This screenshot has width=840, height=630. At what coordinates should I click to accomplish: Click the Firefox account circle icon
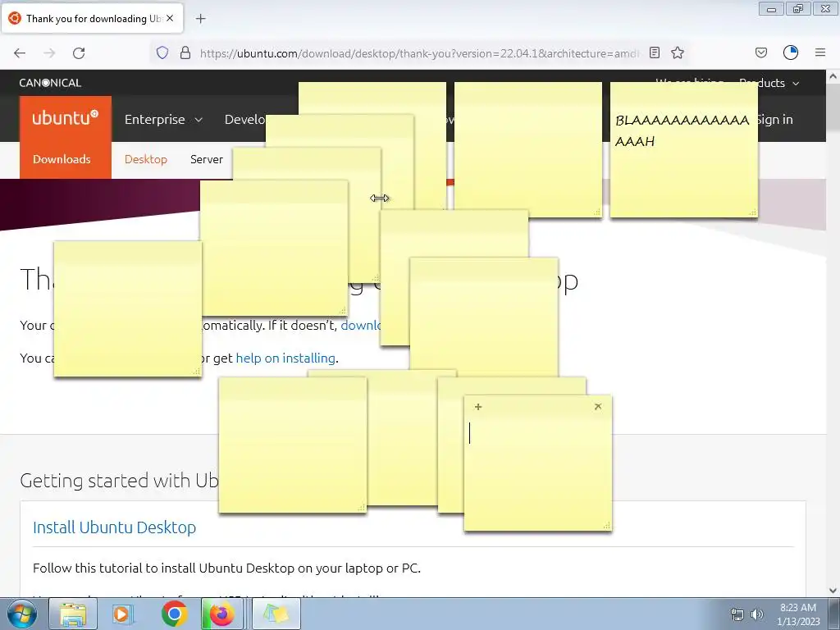(x=791, y=52)
